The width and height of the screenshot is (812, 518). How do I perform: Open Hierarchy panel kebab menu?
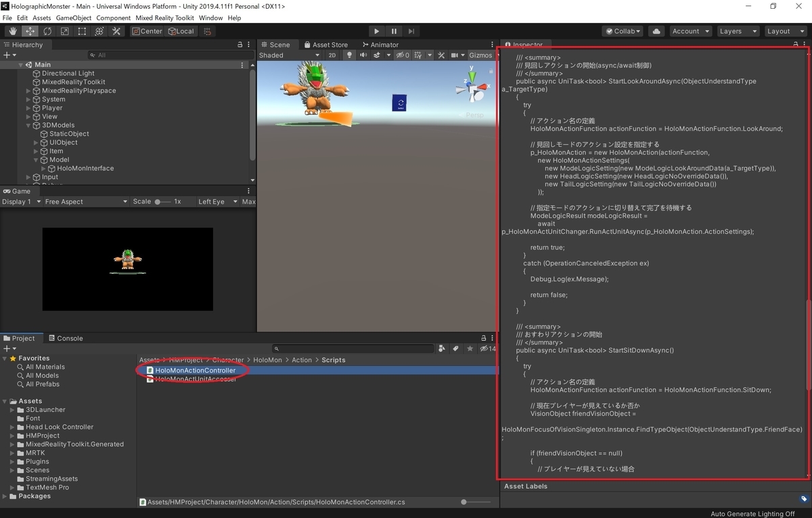(x=250, y=45)
